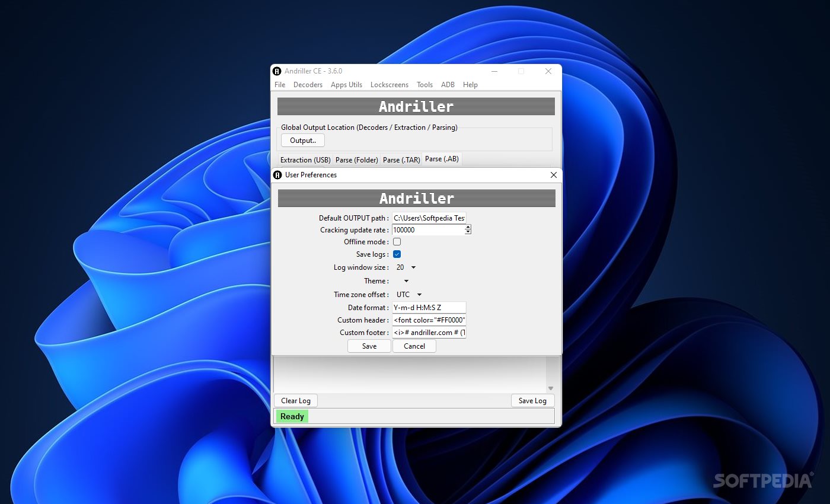Click the Custom header input field
The image size is (830, 504).
click(x=429, y=320)
